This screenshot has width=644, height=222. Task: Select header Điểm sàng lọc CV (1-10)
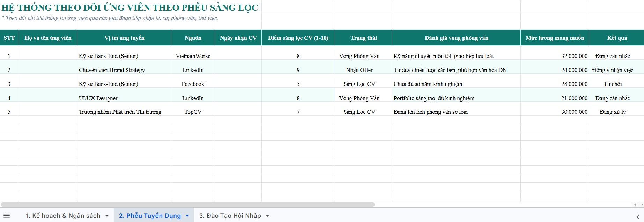[298, 38]
